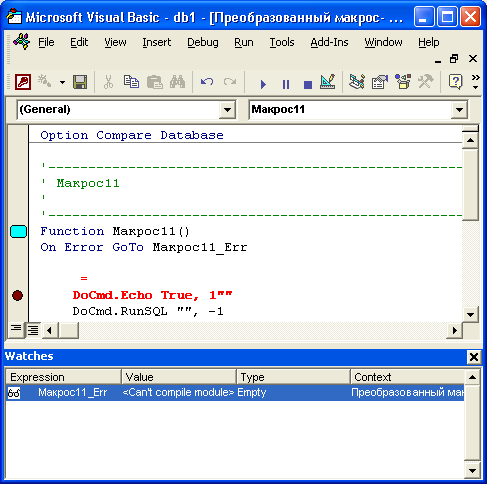Expand the toolbar options chevron

click(475, 82)
